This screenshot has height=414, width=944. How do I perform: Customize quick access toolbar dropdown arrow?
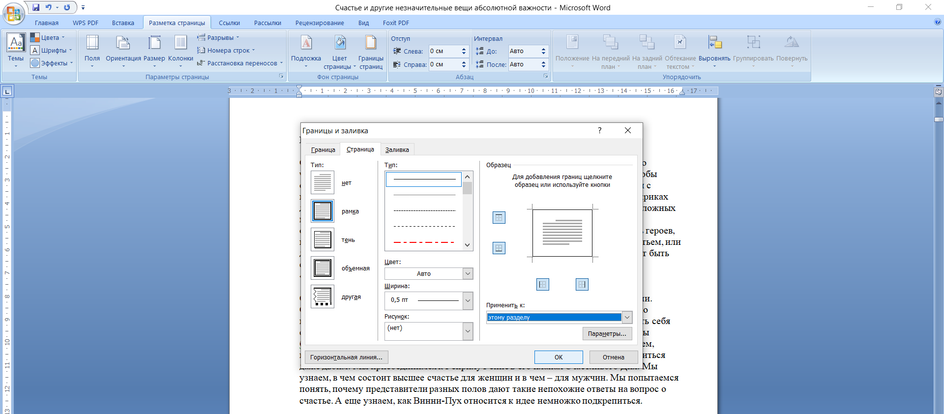82,8
